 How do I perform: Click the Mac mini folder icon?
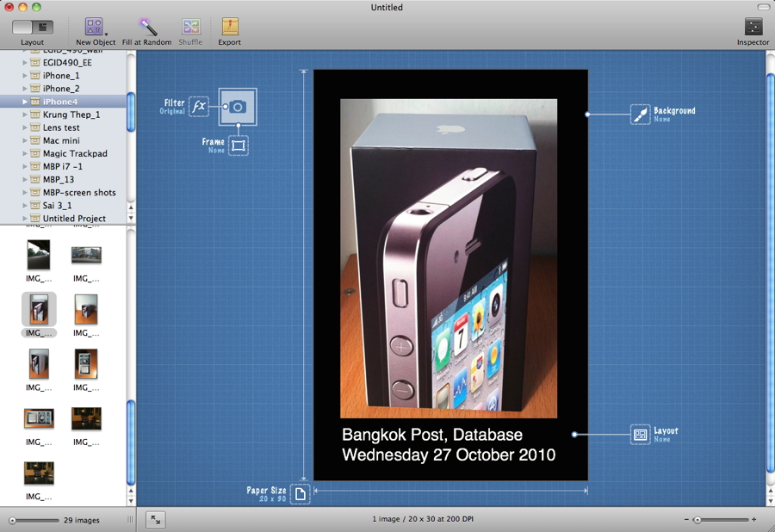coord(35,141)
